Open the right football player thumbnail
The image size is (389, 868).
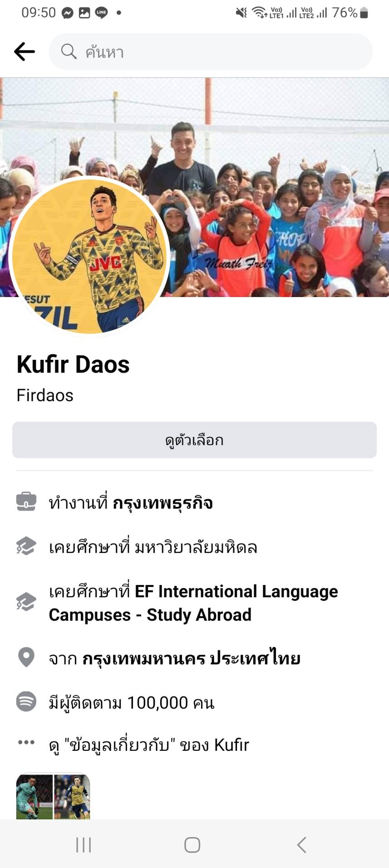[x=72, y=796]
